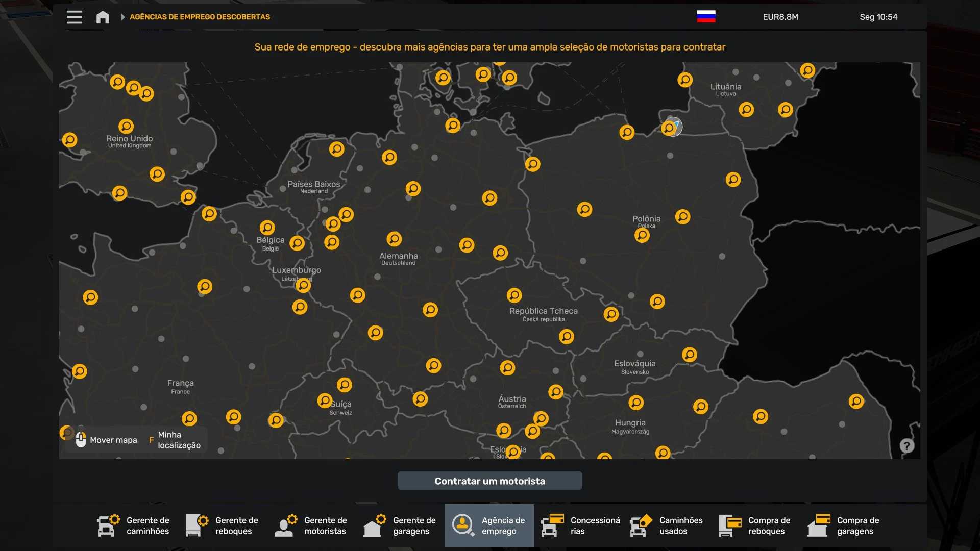Click the Russian flag icon
The width and height of the screenshot is (980, 551).
[706, 17]
